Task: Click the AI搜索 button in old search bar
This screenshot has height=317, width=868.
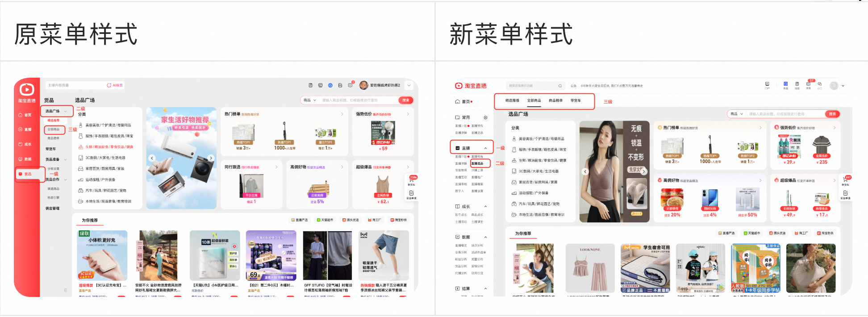Action: pos(115,85)
